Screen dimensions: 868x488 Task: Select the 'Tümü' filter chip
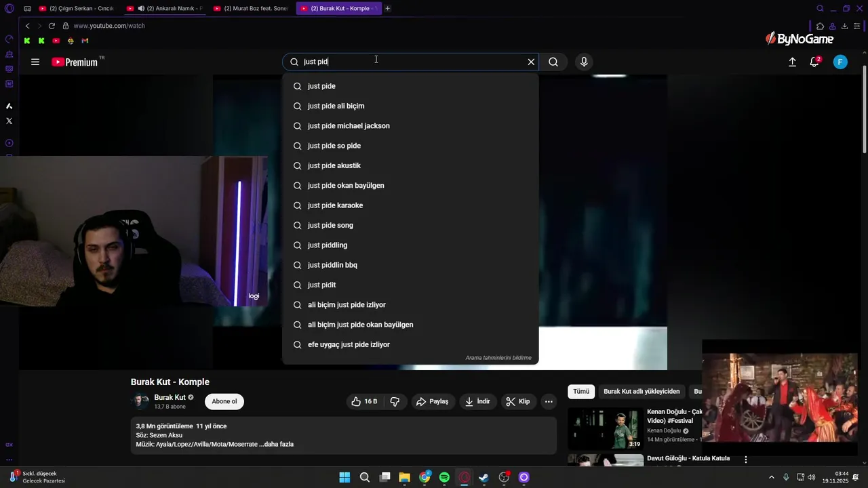581,391
